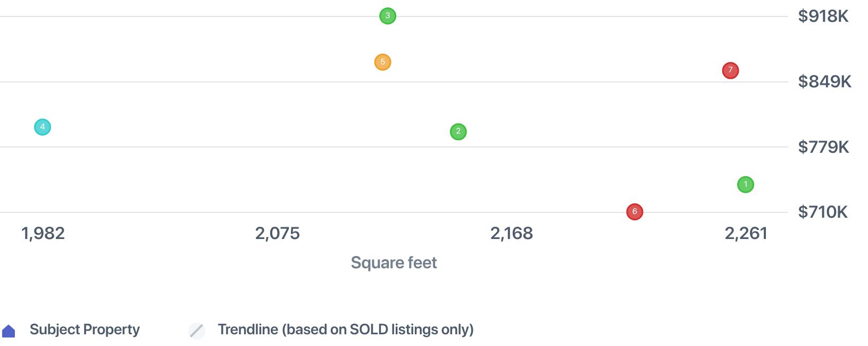
Task: Toggle the Trendline legend slash icon
Action: click(x=197, y=331)
